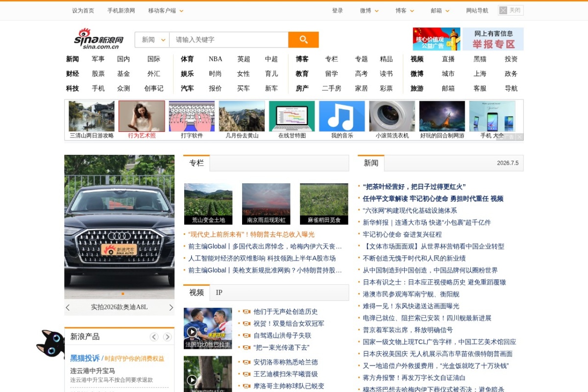Click the video camera icon beside 摩洛哥主帅称球队已蜕变

tap(246, 386)
